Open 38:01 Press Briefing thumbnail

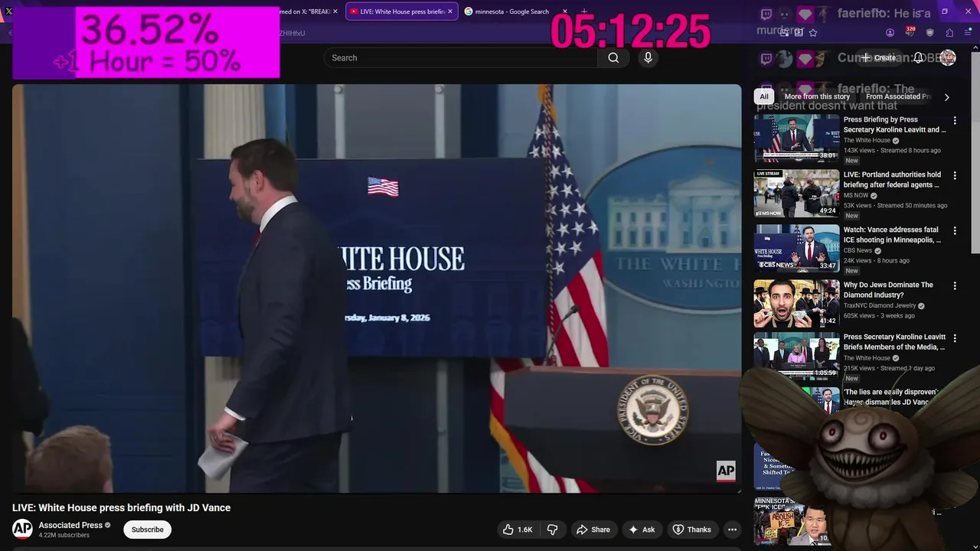796,139
